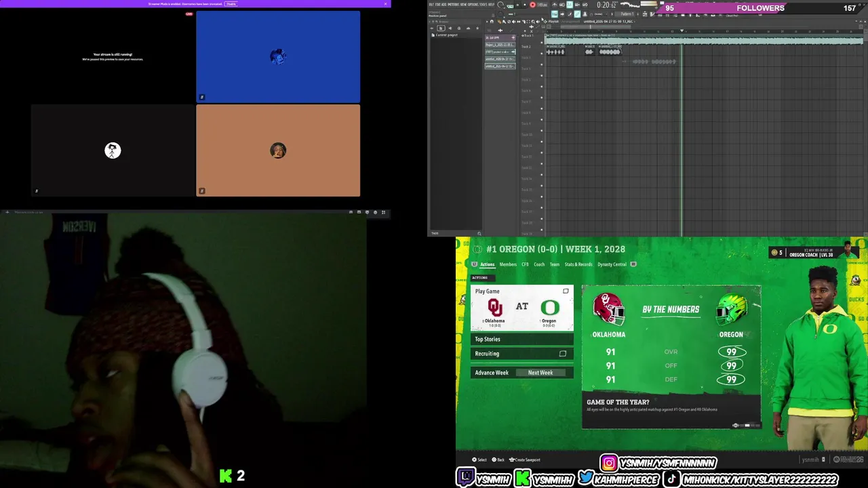Select the Track 2 header in playlist
The height and width of the screenshot is (488, 868).
tap(532, 49)
